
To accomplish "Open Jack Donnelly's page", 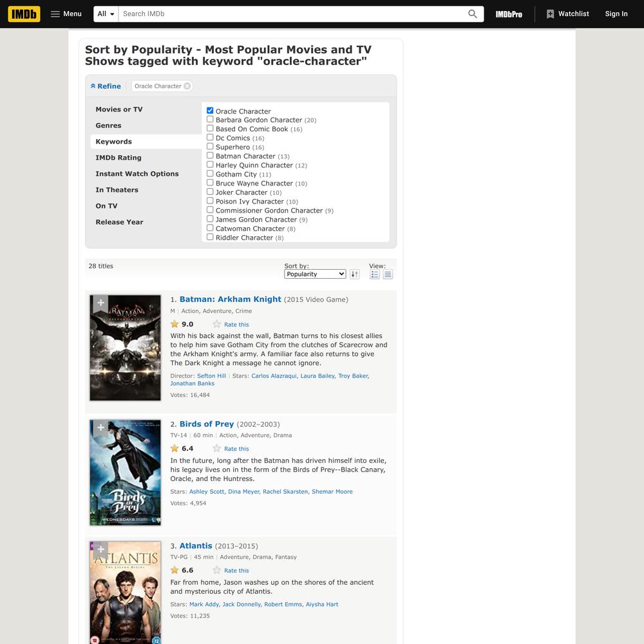I will click(x=242, y=604).
